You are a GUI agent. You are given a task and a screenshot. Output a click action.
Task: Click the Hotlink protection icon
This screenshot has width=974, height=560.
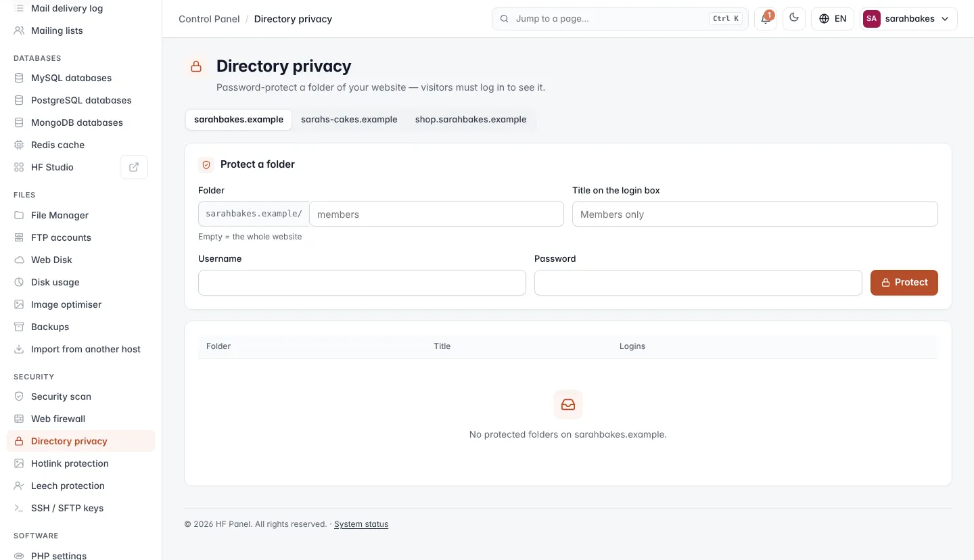pos(19,463)
